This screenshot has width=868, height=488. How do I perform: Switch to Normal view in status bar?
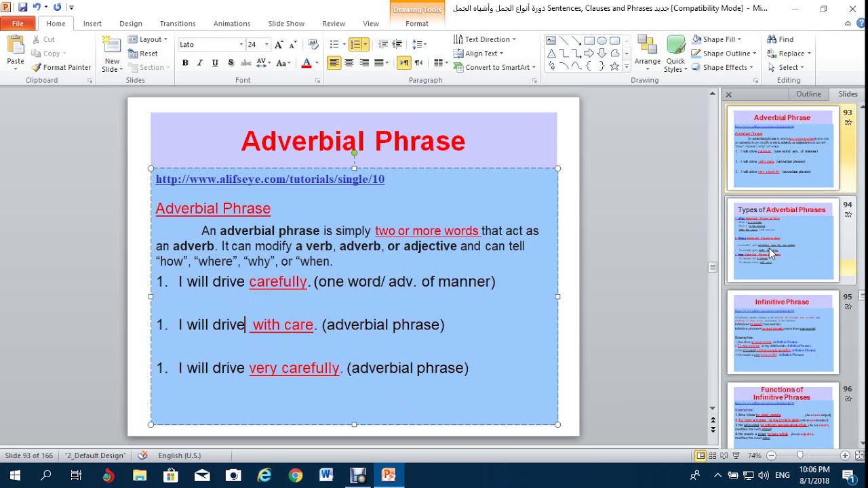[x=701, y=455]
